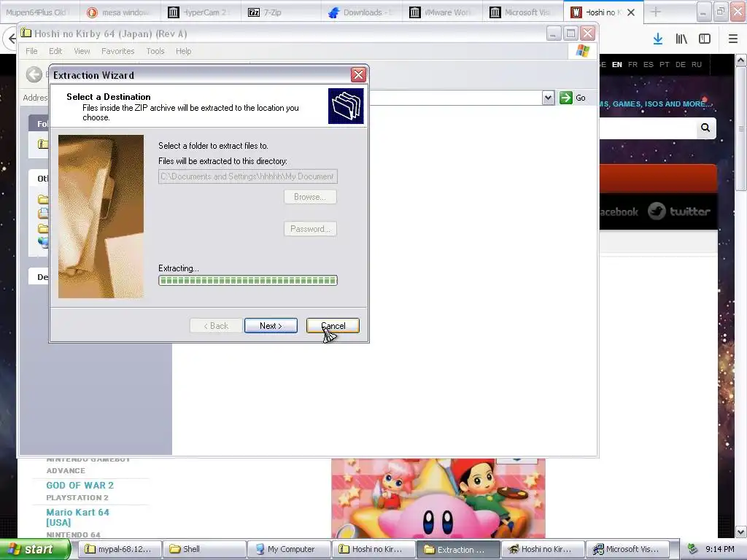
Task: Click the browser downloads arrow icon
Action: [x=658, y=39]
